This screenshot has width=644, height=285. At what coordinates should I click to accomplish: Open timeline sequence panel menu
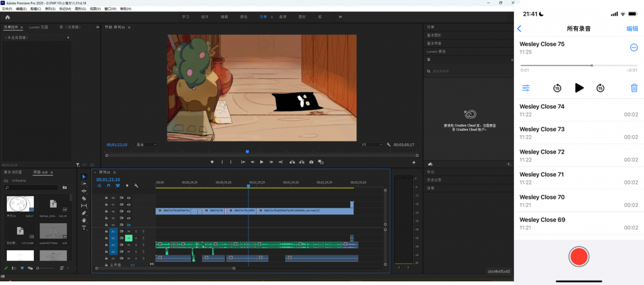[x=114, y=172]
